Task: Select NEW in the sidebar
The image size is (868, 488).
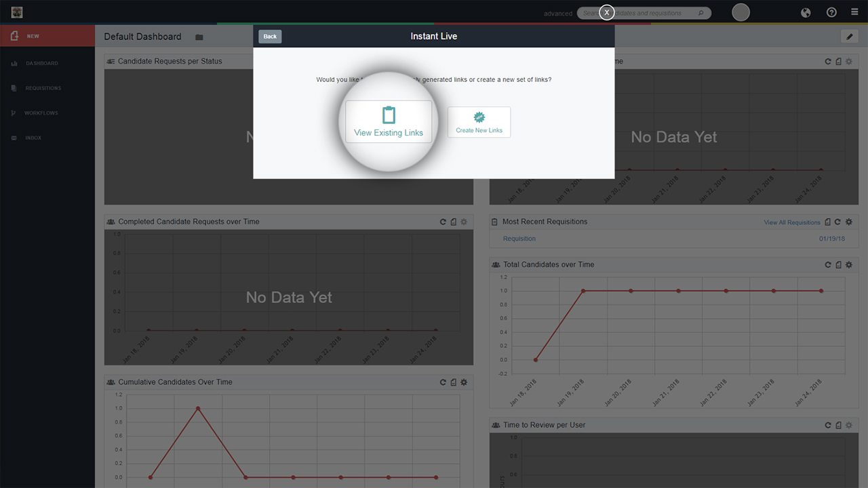Action: [x=47, y=36]
